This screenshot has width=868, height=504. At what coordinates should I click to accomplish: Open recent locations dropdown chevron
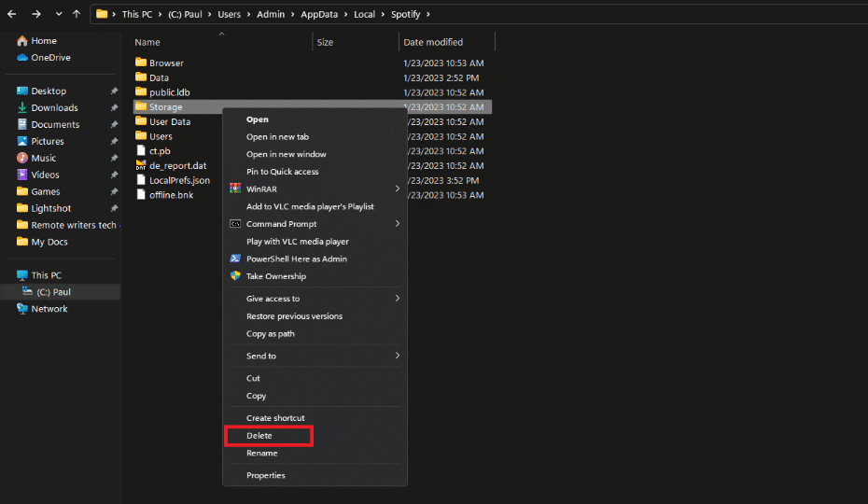pos(59,14)
